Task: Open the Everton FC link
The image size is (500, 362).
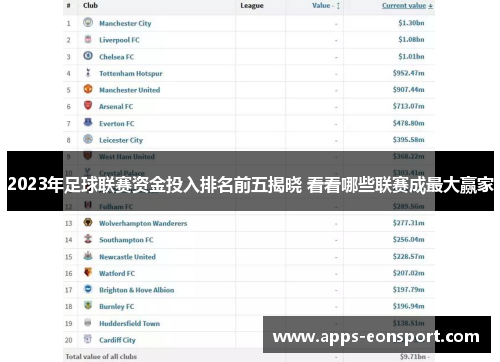Action: 116,123
